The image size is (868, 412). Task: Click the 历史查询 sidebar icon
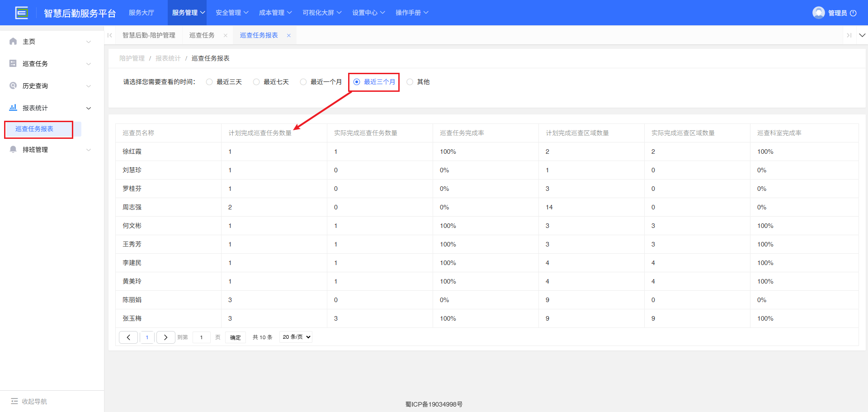tap(13, 85)
